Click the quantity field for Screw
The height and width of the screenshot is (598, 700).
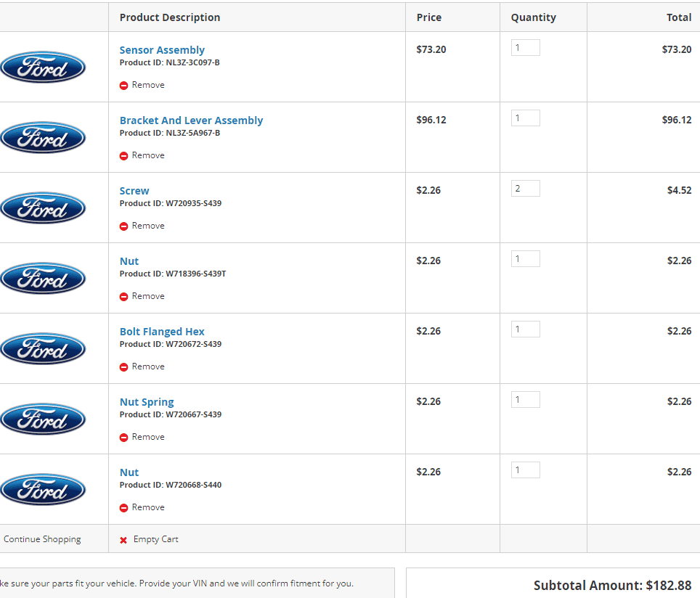tap(525, 189)
